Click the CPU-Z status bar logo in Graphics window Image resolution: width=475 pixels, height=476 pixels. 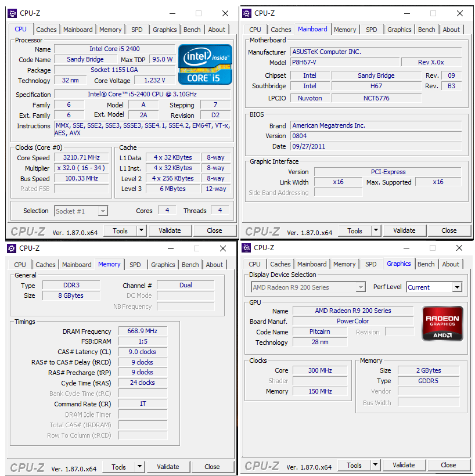262,465
